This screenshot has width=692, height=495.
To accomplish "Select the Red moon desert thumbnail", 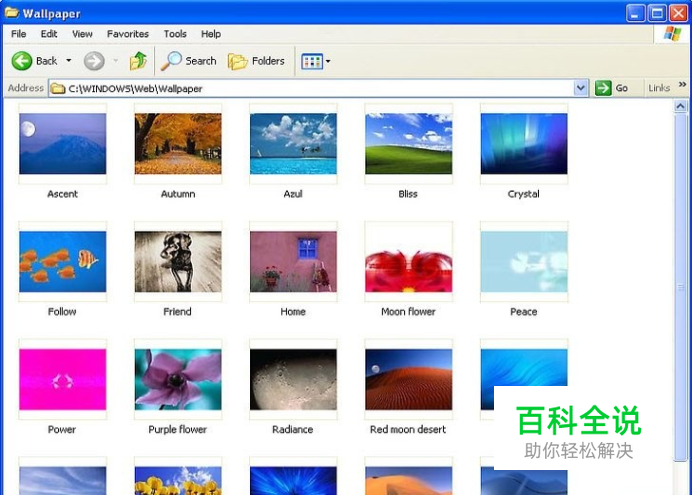I will click(x=409, y=379).
